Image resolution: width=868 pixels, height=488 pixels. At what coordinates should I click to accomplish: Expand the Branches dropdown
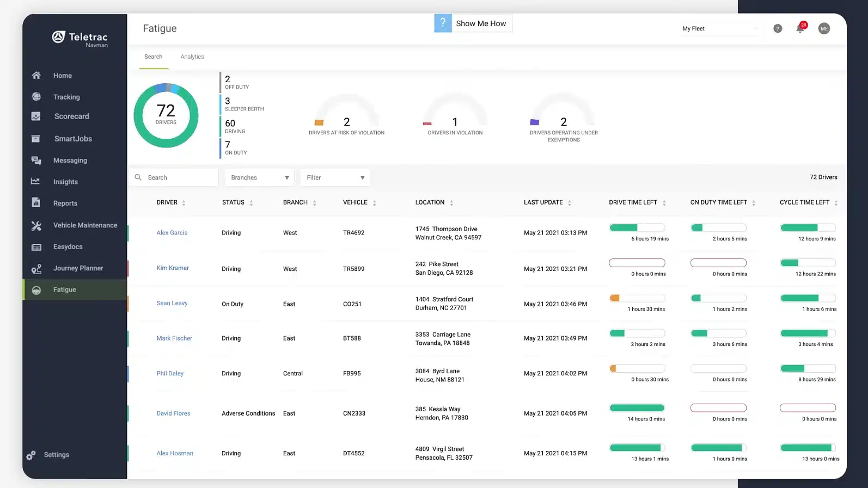(x=260, y=178)
